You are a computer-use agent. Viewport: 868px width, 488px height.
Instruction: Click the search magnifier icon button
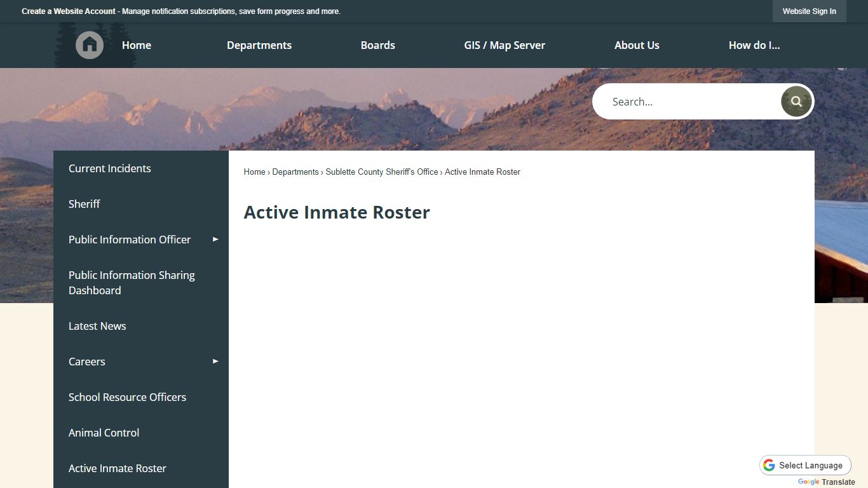click(x=796, y=102)
